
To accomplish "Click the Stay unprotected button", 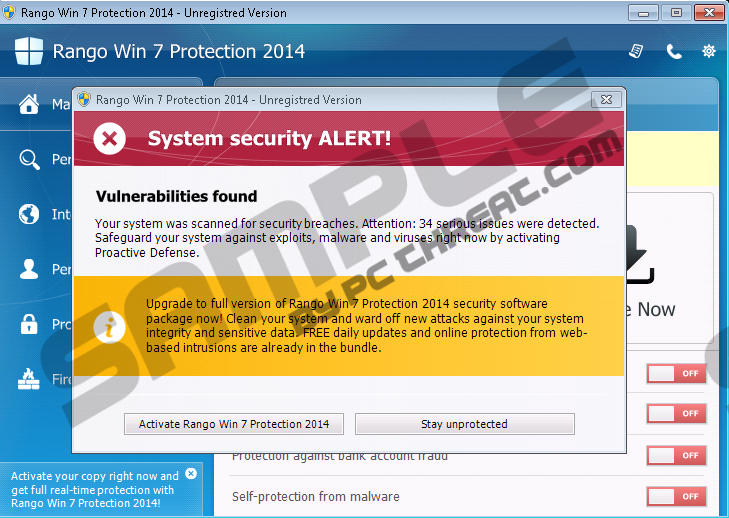I will click(x=464, y=424).
